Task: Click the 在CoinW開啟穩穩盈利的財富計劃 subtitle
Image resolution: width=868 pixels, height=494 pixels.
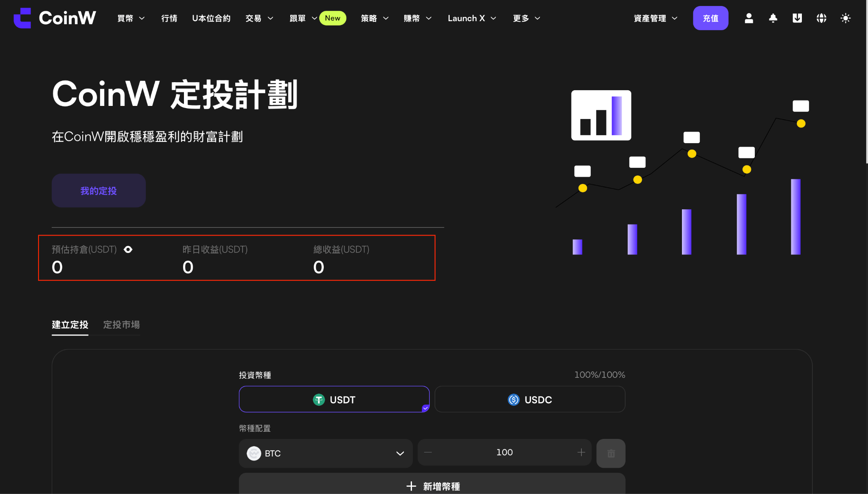Action: tap(147, 137)
